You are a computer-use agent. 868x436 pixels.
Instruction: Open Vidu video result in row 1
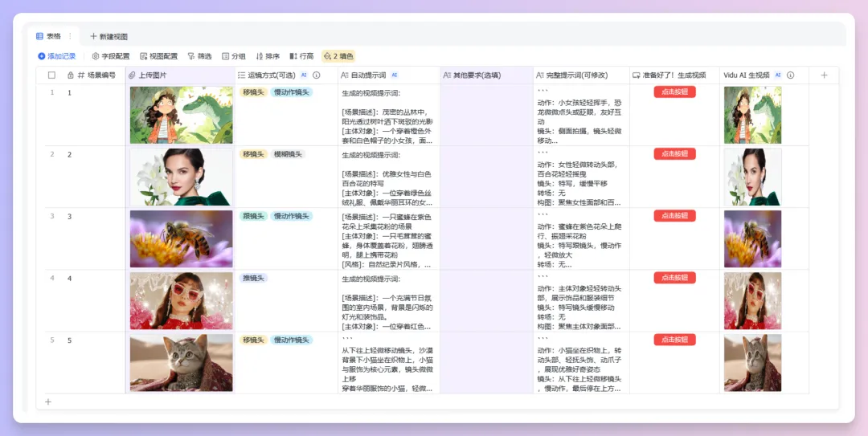point(753,115)
